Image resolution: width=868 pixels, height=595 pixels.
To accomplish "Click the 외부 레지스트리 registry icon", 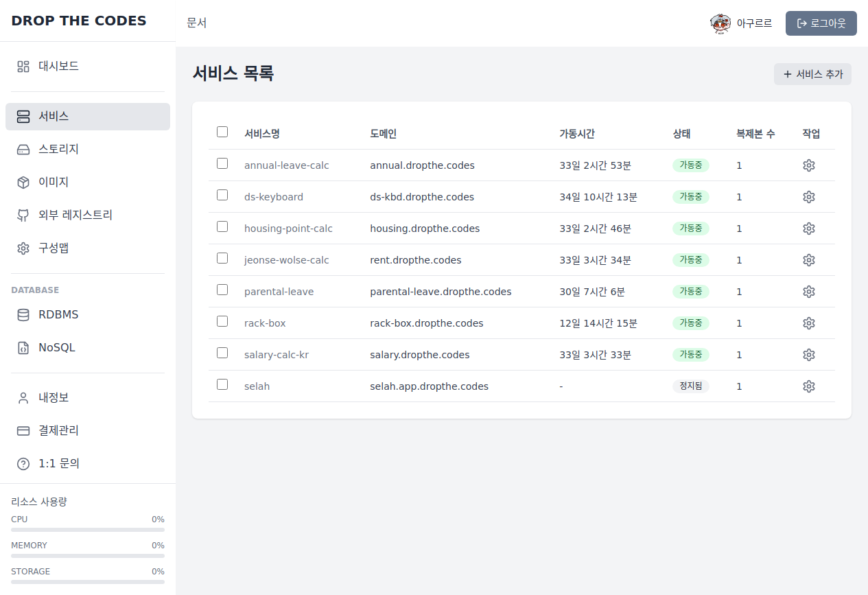I will [x=23, y=215].
